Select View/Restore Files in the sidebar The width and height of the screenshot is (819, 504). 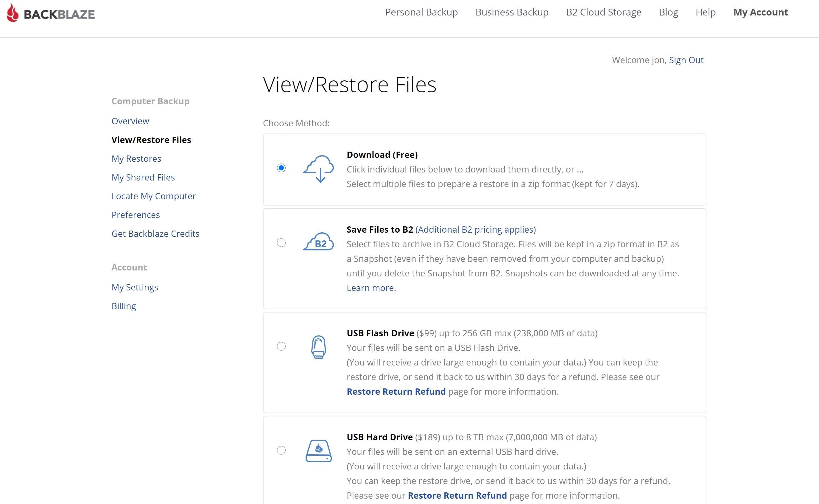click(x=151, y=140)
